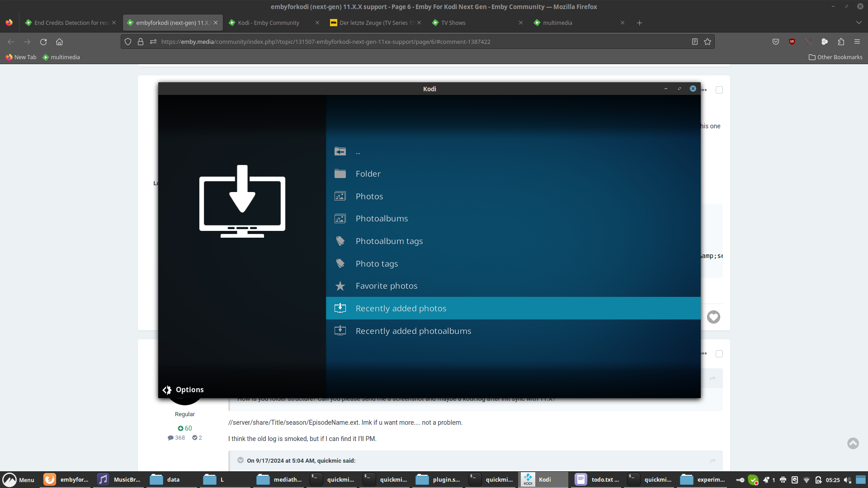Expand the list all tabs chevron

coord(859,23)
